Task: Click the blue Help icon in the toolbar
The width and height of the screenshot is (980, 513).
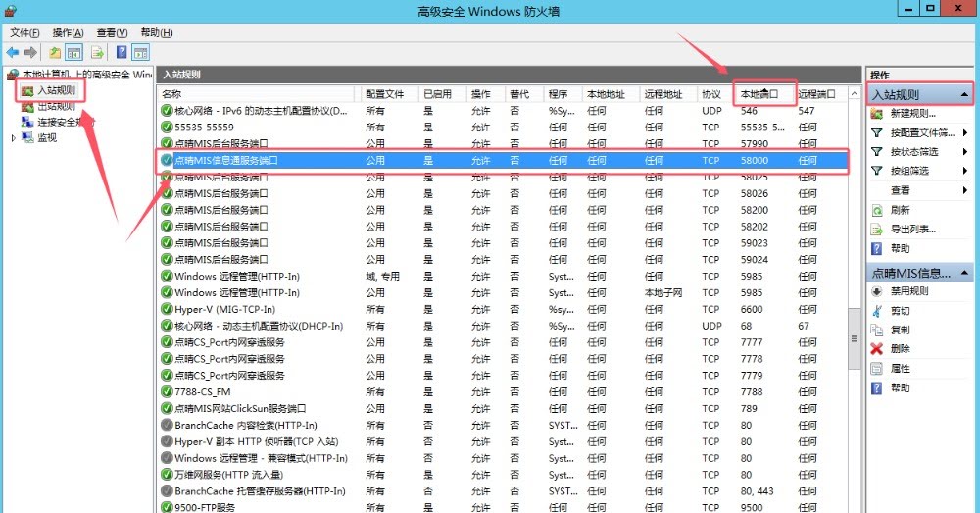Action: pos(122,52)
